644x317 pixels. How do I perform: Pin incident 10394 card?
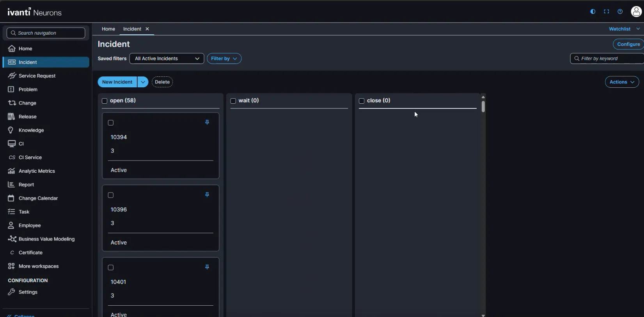(x=207, y=122)
